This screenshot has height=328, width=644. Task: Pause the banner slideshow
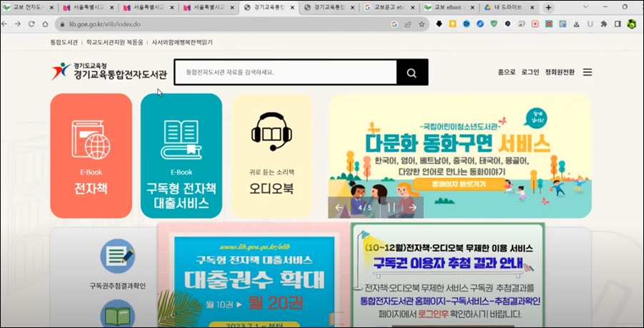point(391,207)
